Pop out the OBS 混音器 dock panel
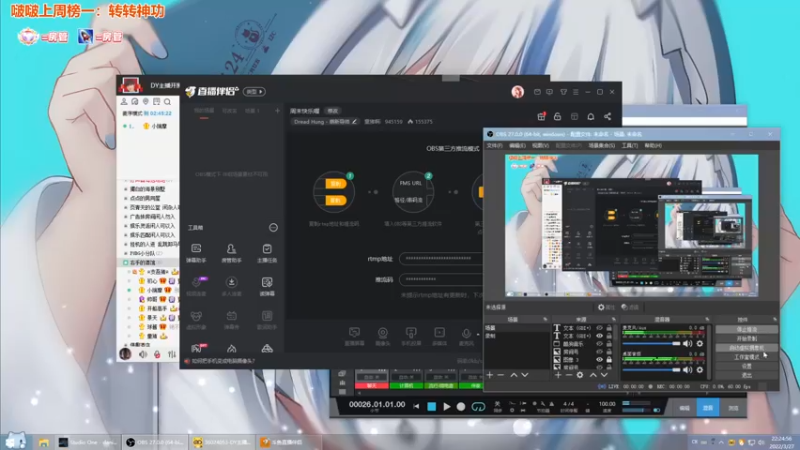Viewport: 800px width, 450px height. (x=707, y=319)
